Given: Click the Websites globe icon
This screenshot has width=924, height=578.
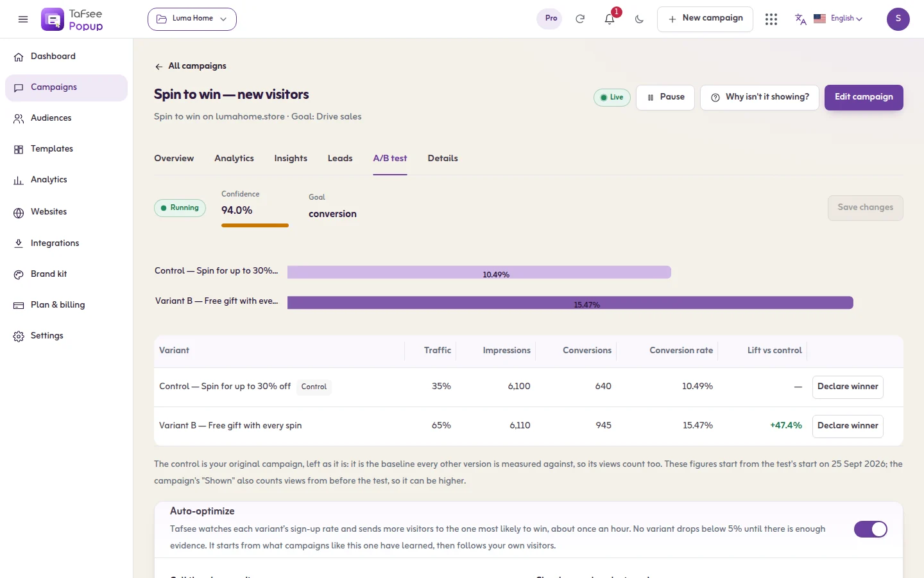Looking at the screenshot, I should (x=19, y=213).
